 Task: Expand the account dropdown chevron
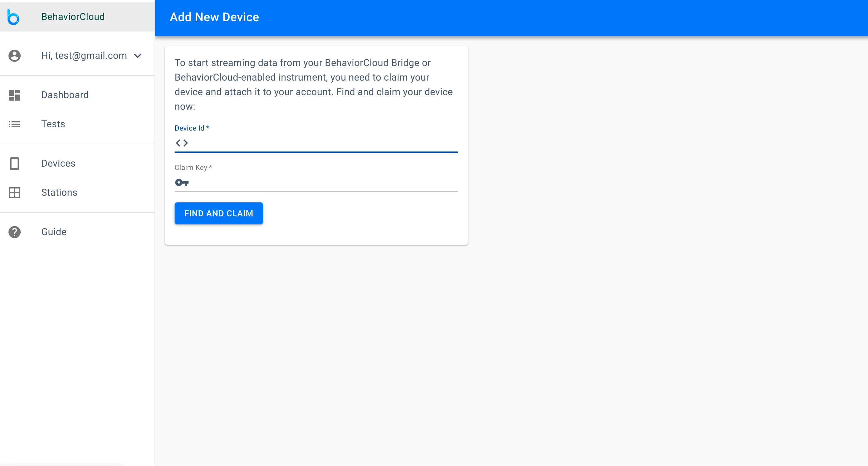pos(137,55)
